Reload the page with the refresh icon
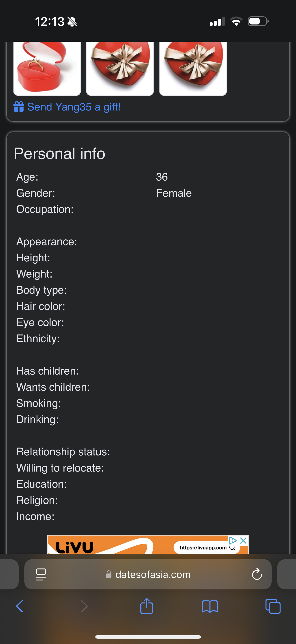296x644 pixels. tap(257, 574)
